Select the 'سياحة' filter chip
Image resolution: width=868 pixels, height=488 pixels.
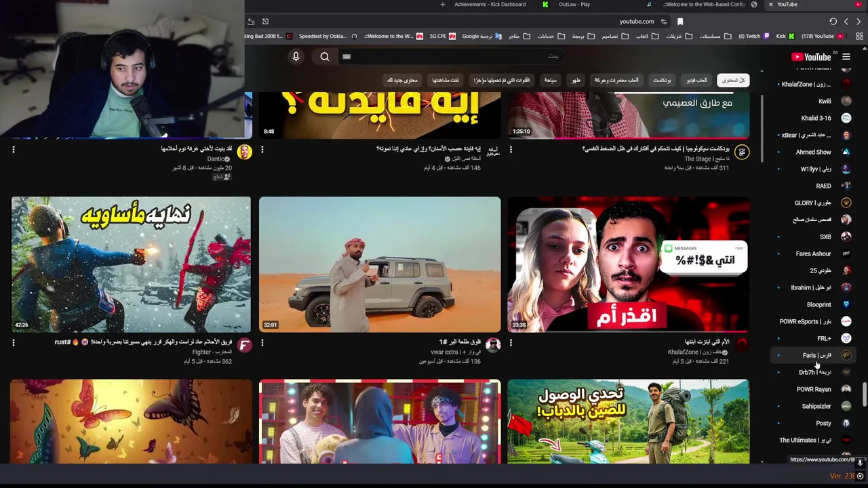click(x=550, y=80)
